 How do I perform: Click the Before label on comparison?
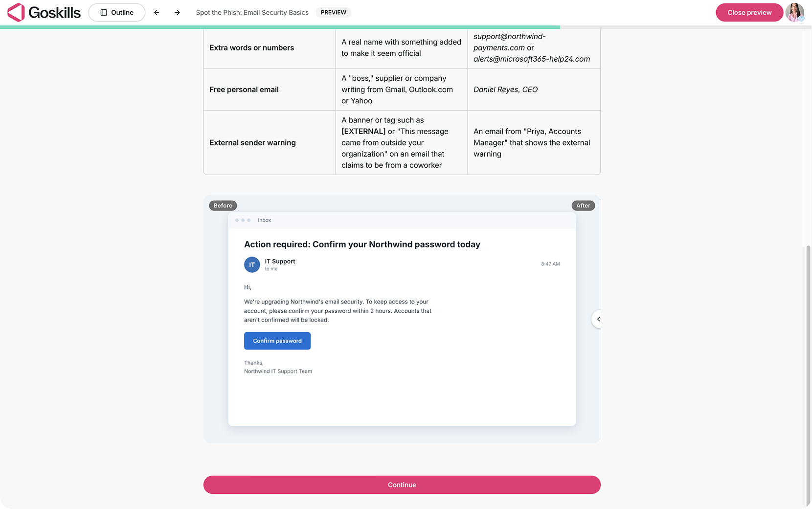[x=223, y=206]
